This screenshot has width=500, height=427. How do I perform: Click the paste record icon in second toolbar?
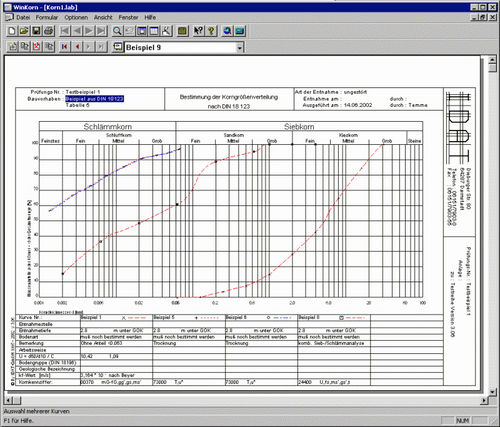pyautogui.click(x=49, y=47)
